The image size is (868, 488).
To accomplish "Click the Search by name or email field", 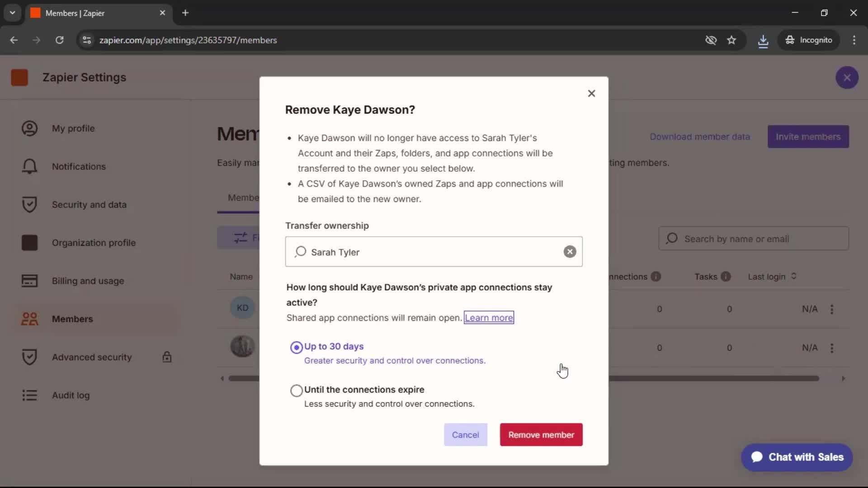I will click(753, 239).
